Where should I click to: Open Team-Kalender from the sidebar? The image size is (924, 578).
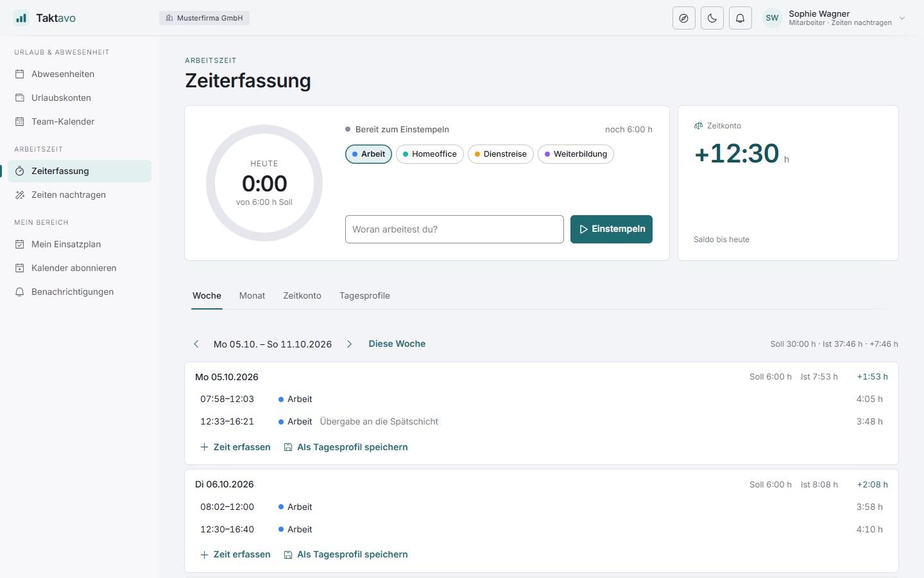point(80,121)
